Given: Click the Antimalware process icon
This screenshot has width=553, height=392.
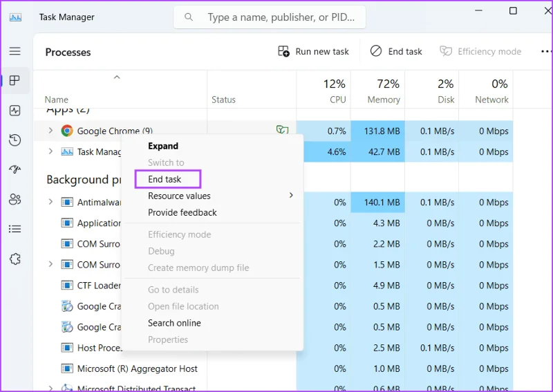Looking at the screenshot, I should (x=67, y=202).
